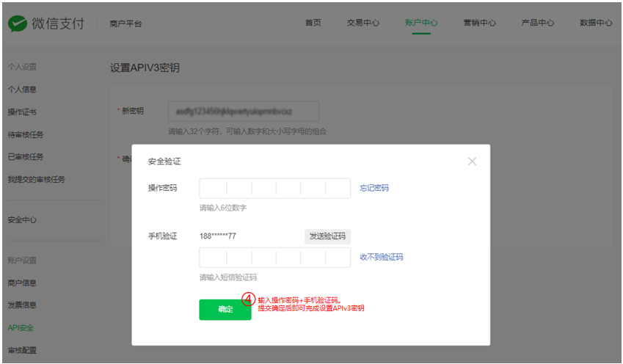
Task: Click the WeChat Pay logo icon
Action: point(18,23)
